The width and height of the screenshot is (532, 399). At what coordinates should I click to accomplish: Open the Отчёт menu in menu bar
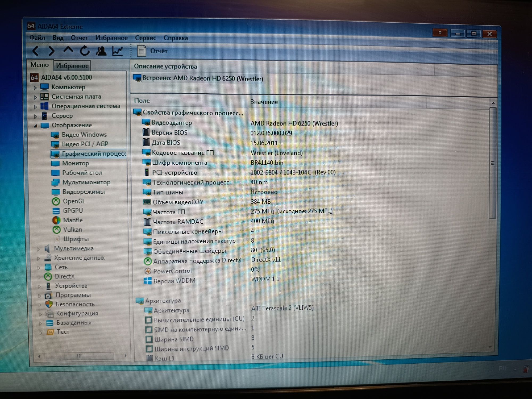[79, 38]
